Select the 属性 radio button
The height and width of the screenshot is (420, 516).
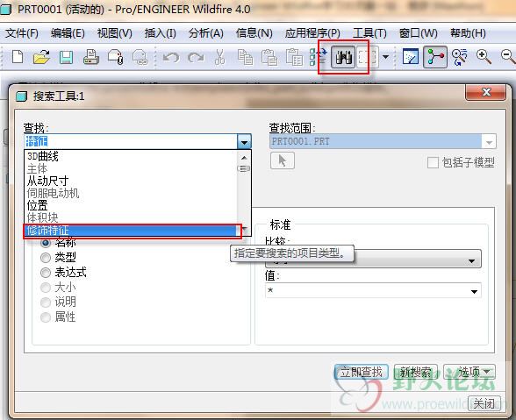click(x=46, y=317)
